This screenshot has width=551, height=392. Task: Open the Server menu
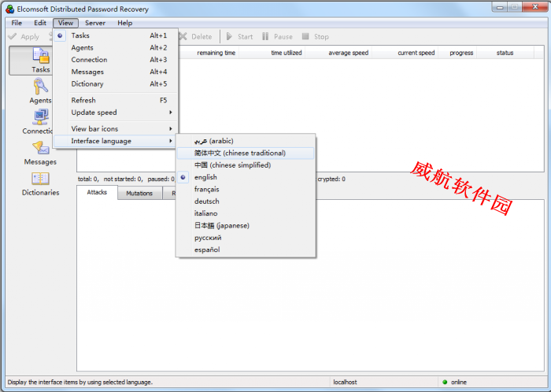click(95, 23)
